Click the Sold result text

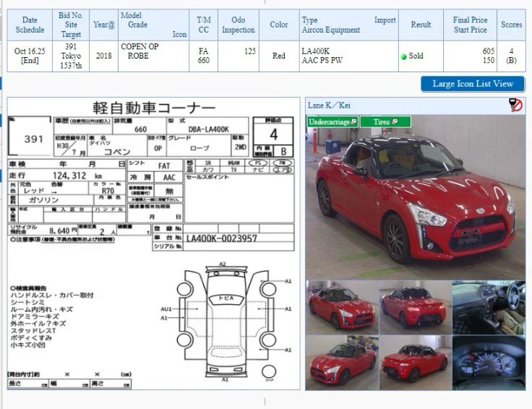point(416,56)
